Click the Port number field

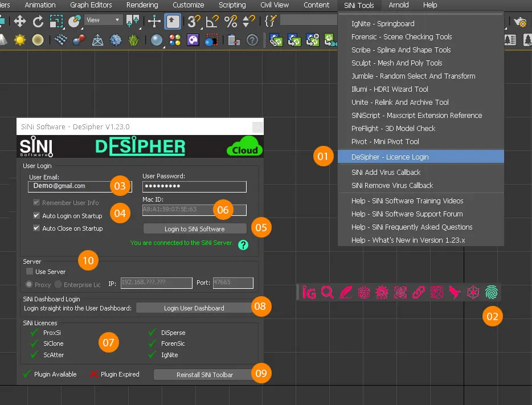[x=233, y=283]
